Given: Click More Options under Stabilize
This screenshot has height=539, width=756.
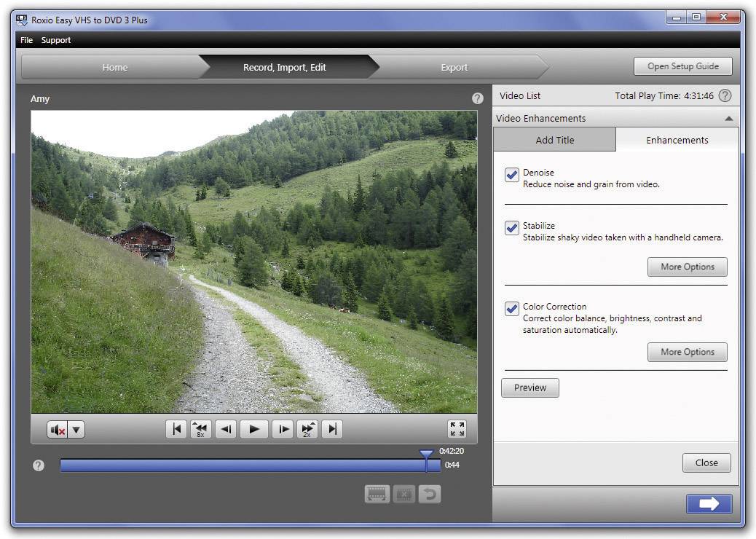Looking at the screenshot, I should point(686,267).
